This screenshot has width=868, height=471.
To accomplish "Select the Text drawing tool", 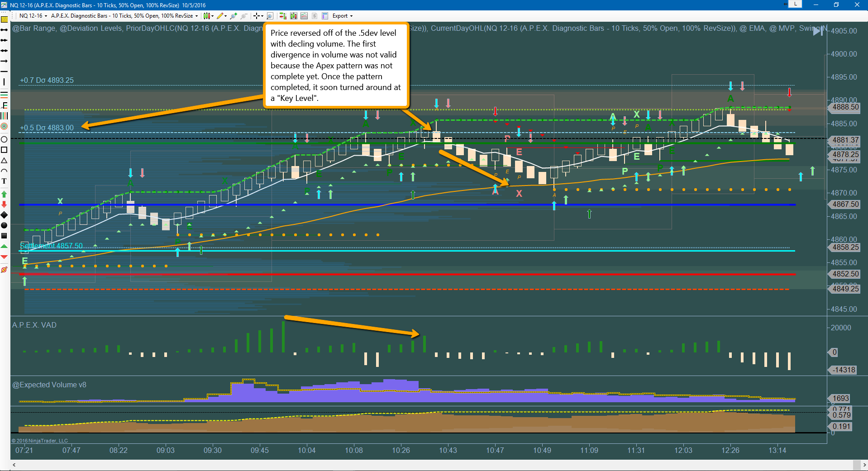I will pyautogui.click(x=4, y=181).
